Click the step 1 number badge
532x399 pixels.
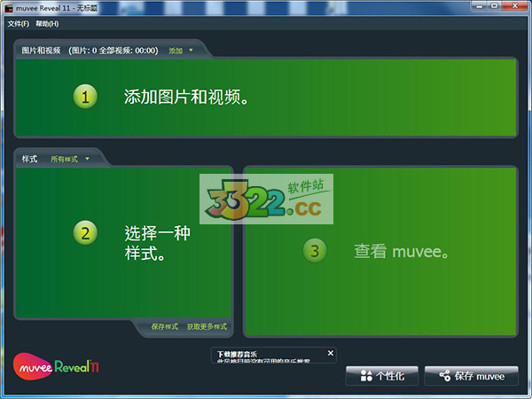click(85, 97)
